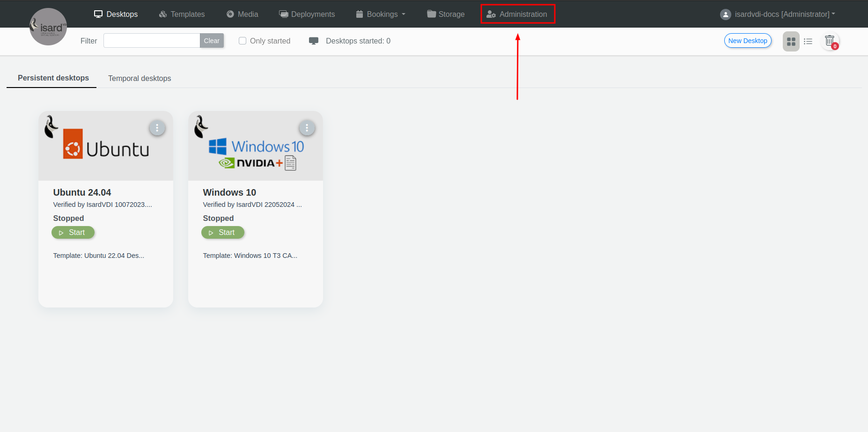Viewport: 868px width, 432px height.
Task: Open isardvdi-docs Administrator account dropdown
Action: coord(782,15)
